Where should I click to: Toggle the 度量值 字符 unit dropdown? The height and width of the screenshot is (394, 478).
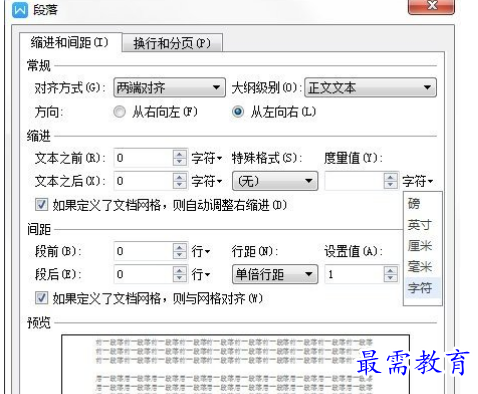pos(418,181)
